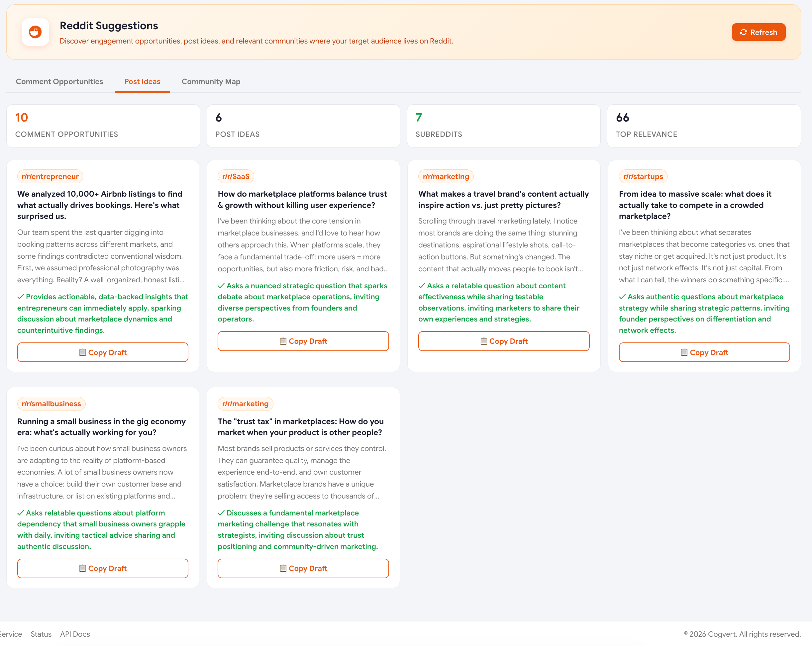This screenshot has height=646, width=812.
Task: Click the marketplace platforms balance trust title
Action: (303, 199)
